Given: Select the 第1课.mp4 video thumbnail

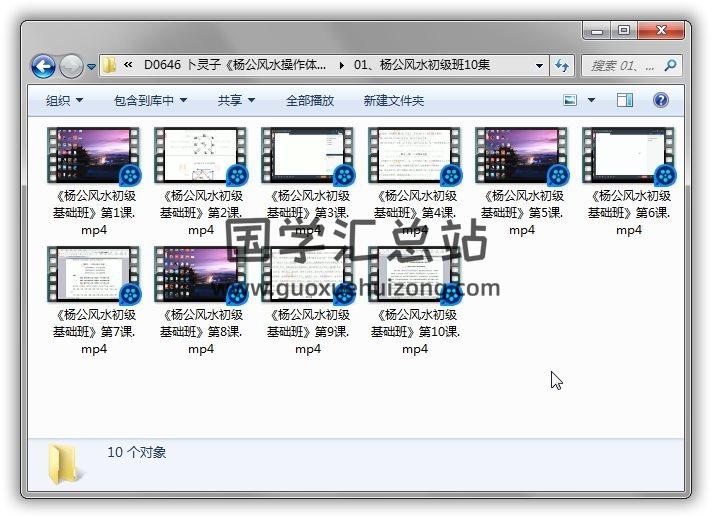Looking at the screenshot, I should [x=94, y=156].
